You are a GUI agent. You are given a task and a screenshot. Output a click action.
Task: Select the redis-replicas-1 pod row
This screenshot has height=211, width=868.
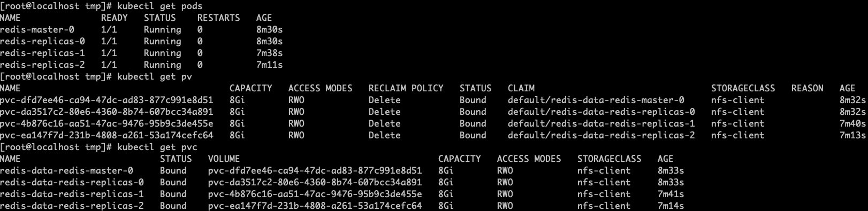141,53
